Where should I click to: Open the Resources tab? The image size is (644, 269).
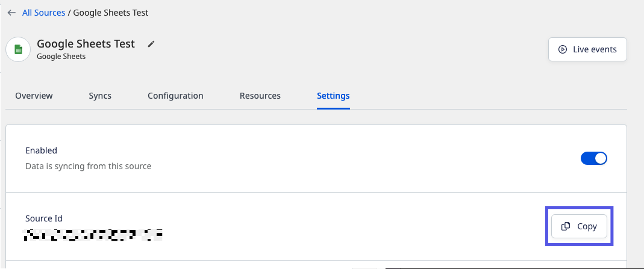(260, 96)
